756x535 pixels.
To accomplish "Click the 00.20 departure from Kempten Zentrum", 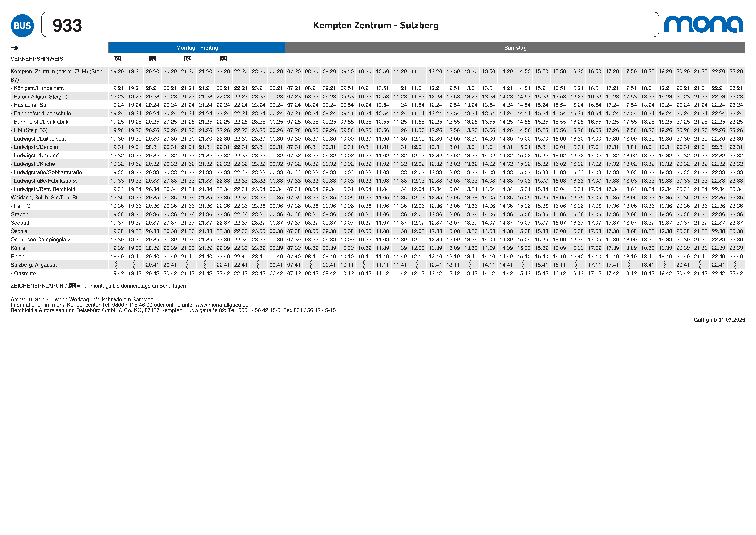I will point(276,71).
